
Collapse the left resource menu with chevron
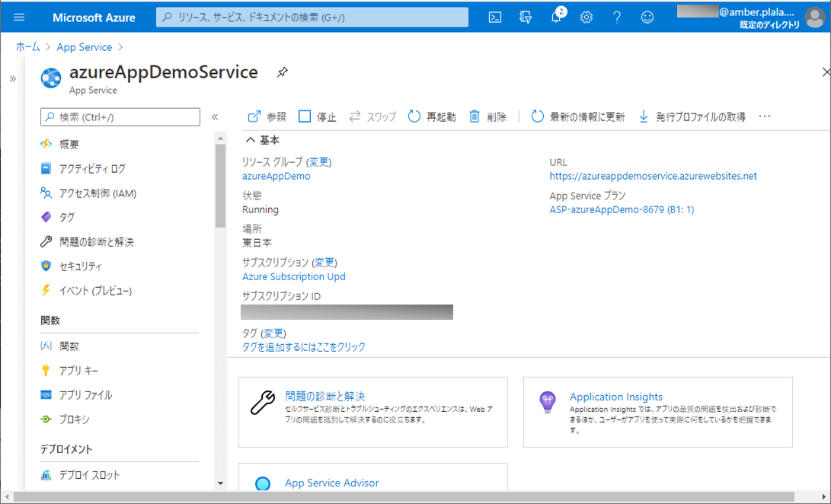click(215, 116)
